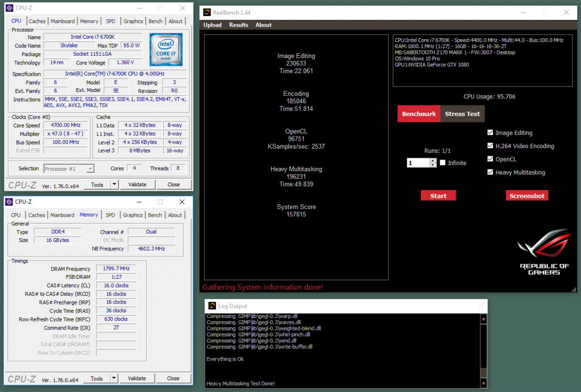Viewport: 581px width, 392px height.
Task: Open SPD tab in top CPU-Z window
Action: point(111,21)
